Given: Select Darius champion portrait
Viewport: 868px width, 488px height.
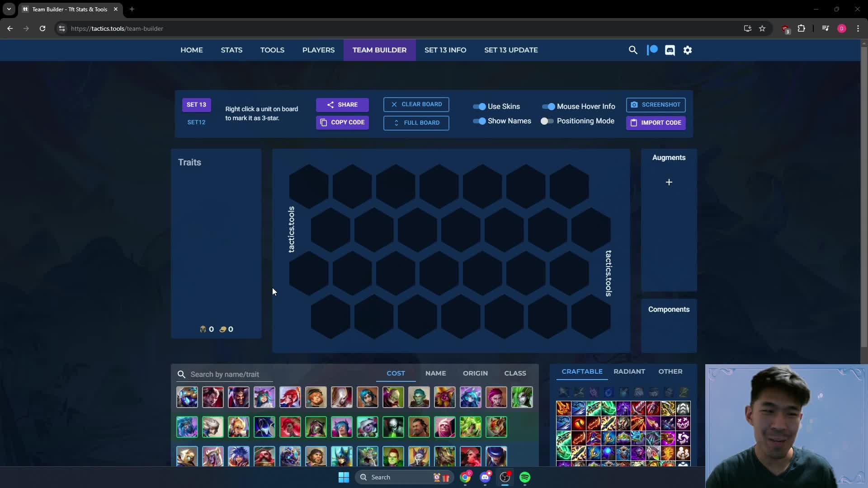Looking at the screenshot, I should click(x=213, y=397).
